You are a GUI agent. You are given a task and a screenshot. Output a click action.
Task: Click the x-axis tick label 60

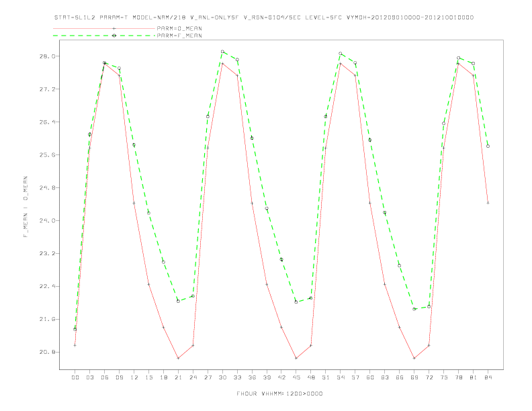(x=370, y=377)
